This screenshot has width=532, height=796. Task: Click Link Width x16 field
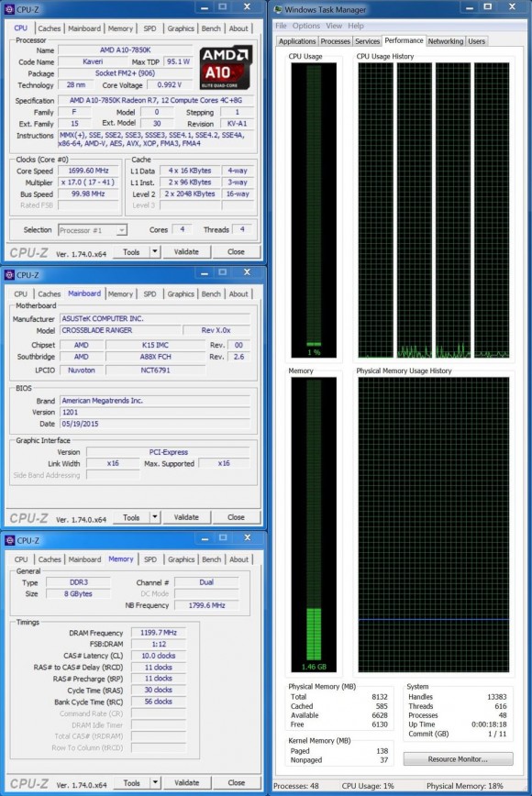click(x=113, y=463)
